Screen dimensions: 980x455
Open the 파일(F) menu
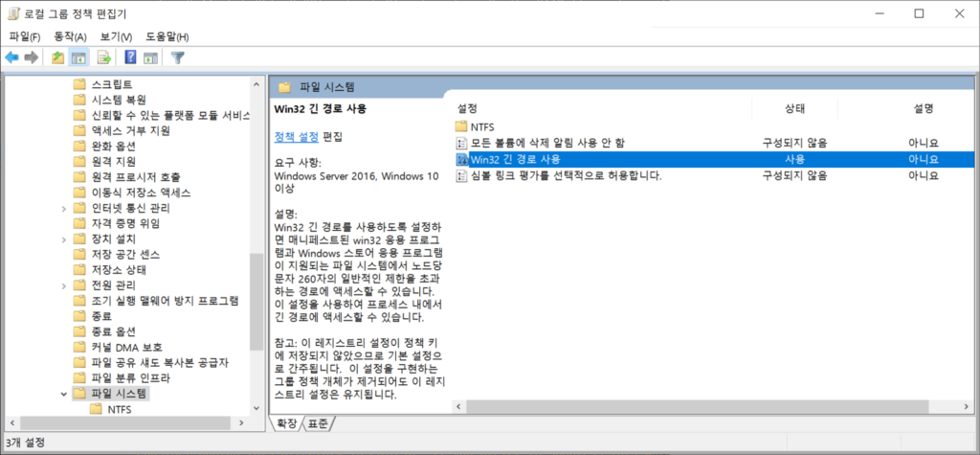(25, 36)
